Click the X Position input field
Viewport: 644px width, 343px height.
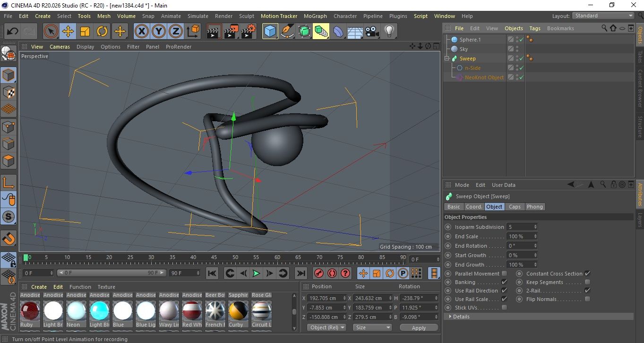326,298
